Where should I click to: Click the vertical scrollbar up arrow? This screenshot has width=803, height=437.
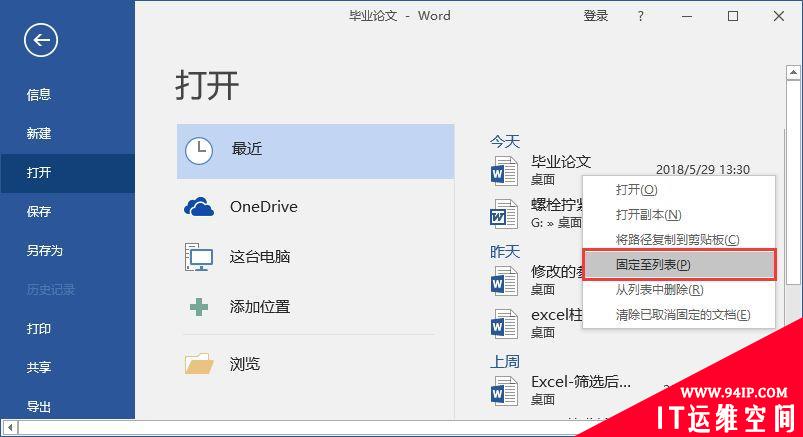793,73
